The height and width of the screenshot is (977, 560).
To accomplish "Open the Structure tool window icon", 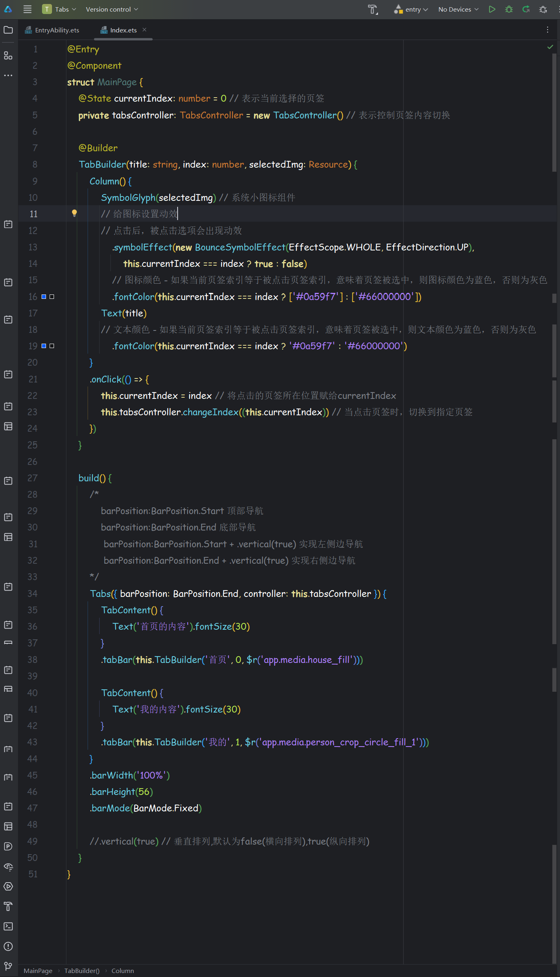I will click(x=8, y=55).
